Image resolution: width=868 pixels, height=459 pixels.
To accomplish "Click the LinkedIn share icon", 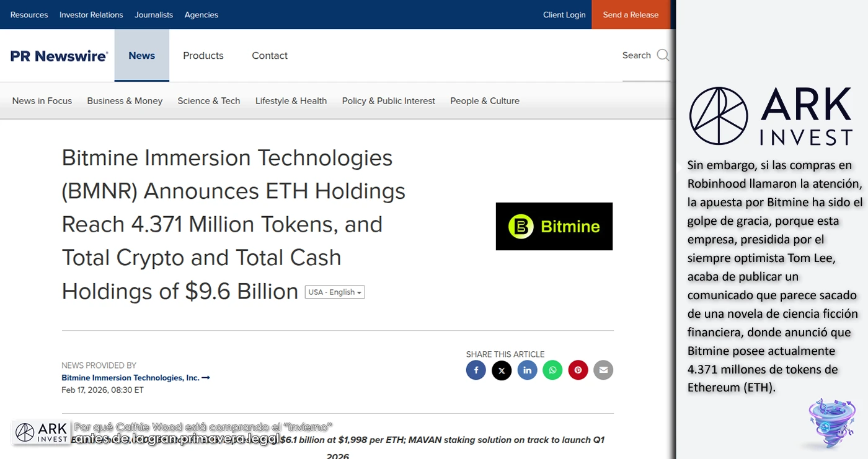I will [x=527, y=370].
